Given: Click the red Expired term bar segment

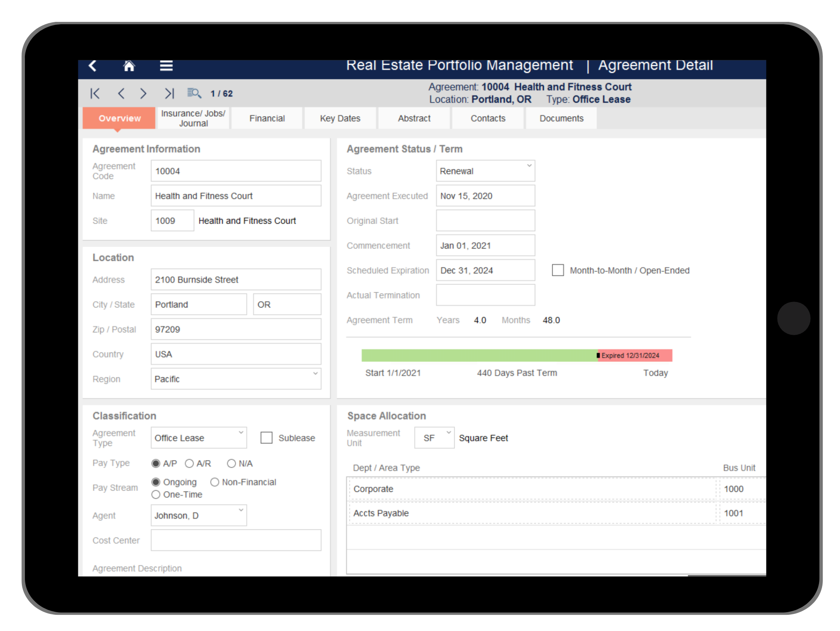Looking at the screenshot, I should pyautogui.click(x=634, y=355).
